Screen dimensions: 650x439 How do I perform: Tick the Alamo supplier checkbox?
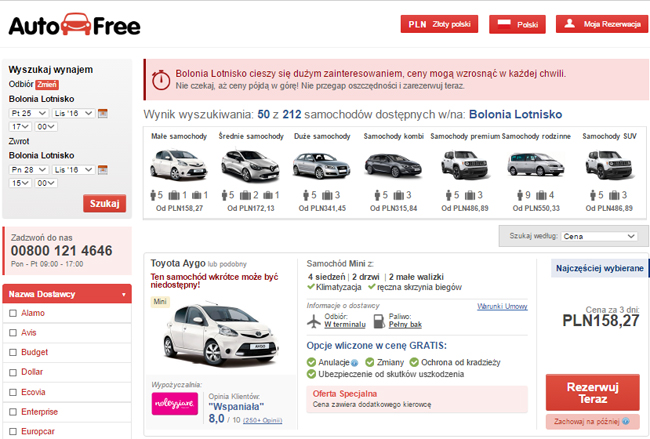pos(13,313)
